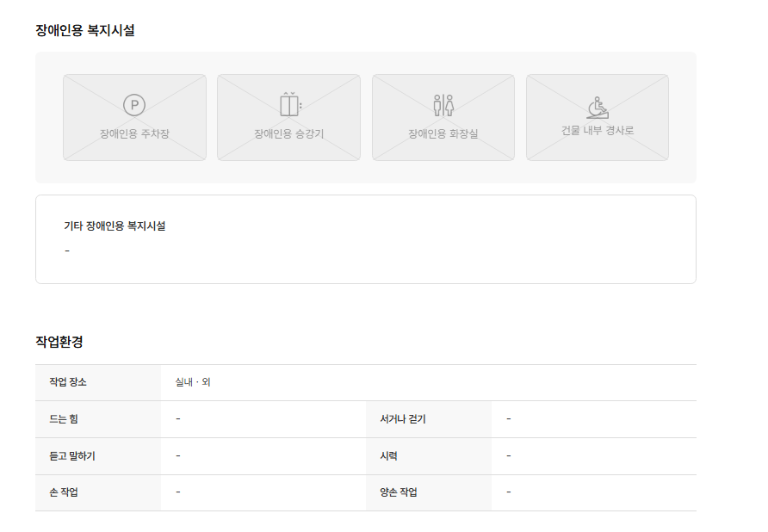This screenshot has width=768, height=532.
Task: Click the 양손 작업 header cell
Action: 399,492
